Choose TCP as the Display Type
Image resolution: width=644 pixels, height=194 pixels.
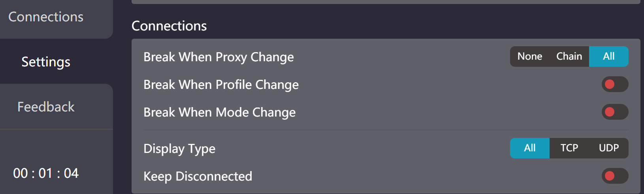(x=569, y=148)
